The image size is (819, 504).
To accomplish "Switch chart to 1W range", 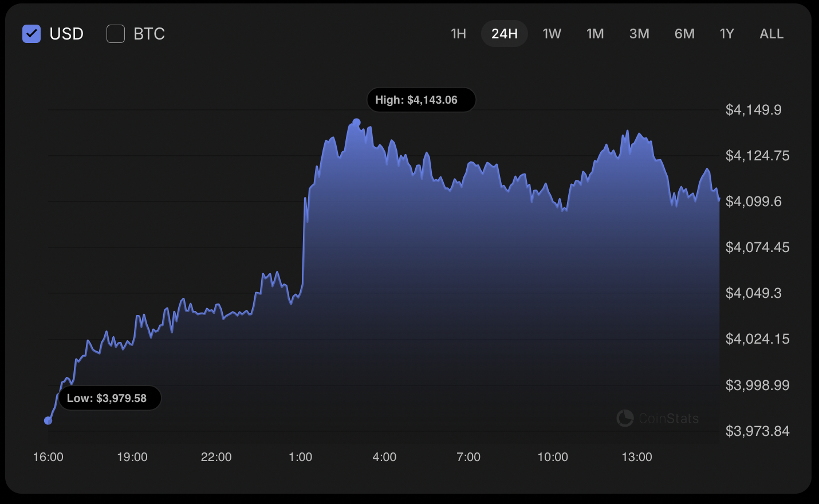I will (552, 34).
